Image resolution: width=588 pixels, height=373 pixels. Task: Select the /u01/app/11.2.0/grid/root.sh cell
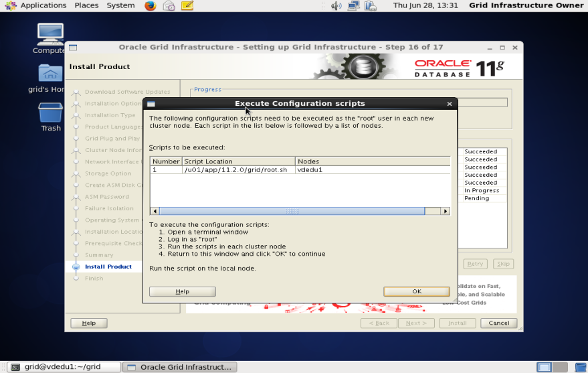[x=239, y=169]
